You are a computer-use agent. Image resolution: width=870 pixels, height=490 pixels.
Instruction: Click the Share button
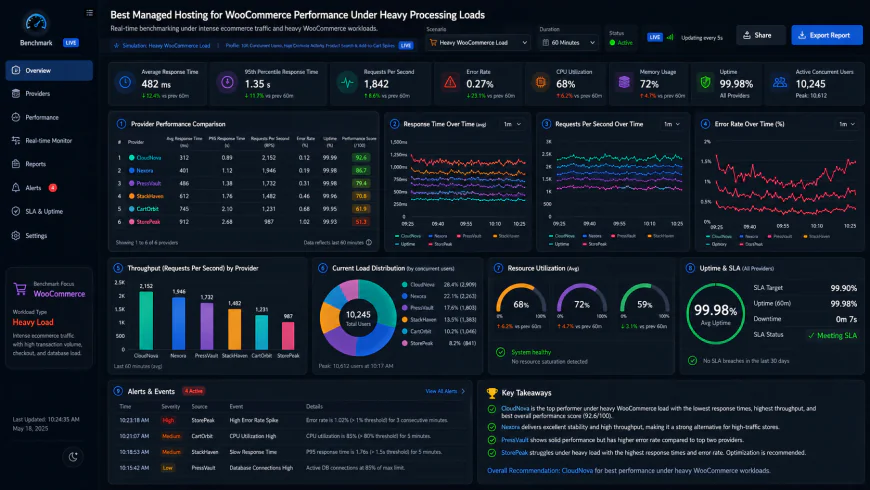pyautogui.click(x=761, y=35)
